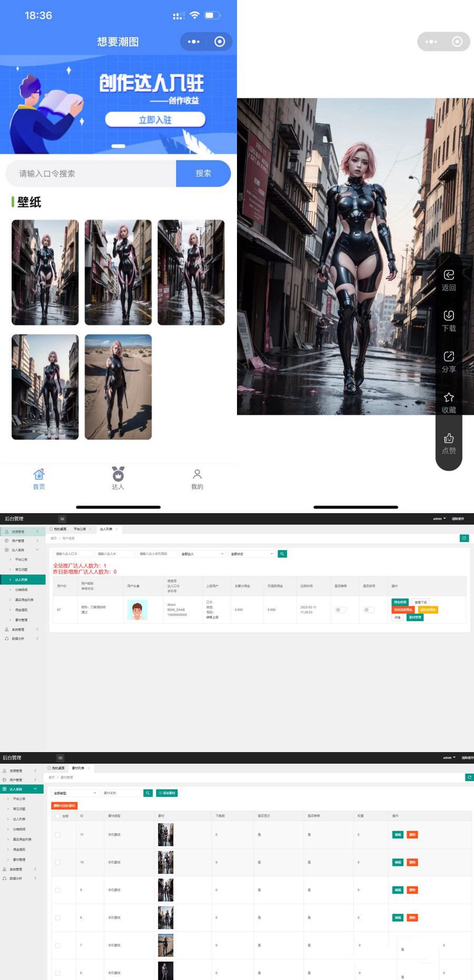
Task: Click the green search icon in 达人列表 filters
Action: point(282,554)
